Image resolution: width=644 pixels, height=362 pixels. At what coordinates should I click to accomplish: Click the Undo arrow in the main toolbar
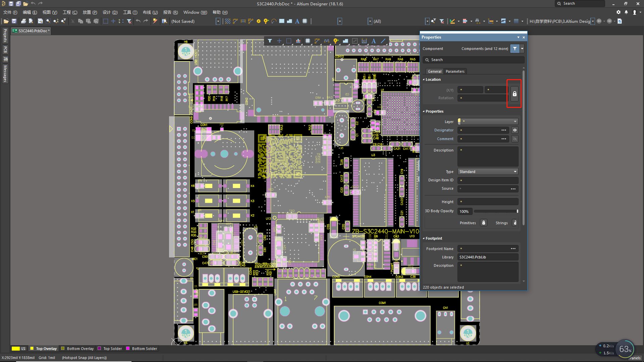[x=138, y=21]
